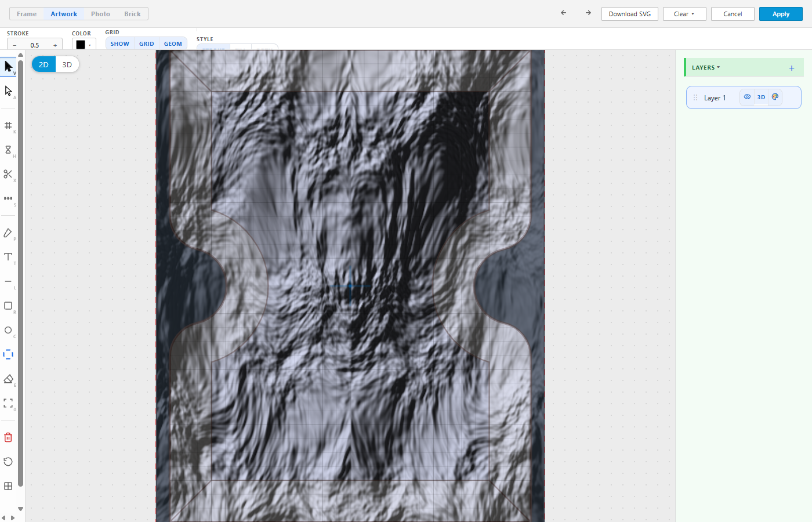Open the three-dots tool
The height and width of the screenshot is (522, 812).
pos(8,198)
